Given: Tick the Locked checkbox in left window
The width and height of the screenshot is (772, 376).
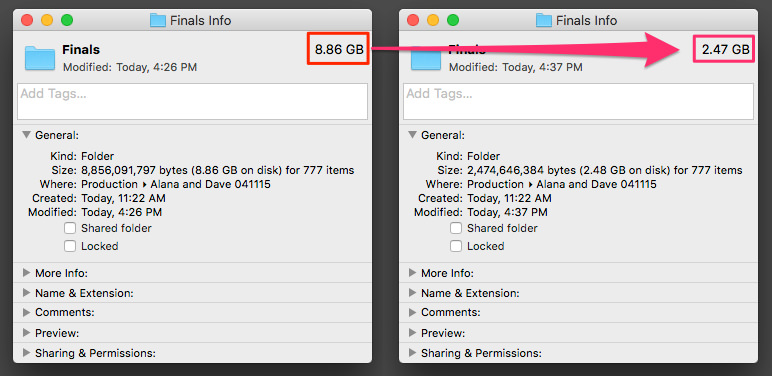Looking at the screenshot, I should coord(70,246).
